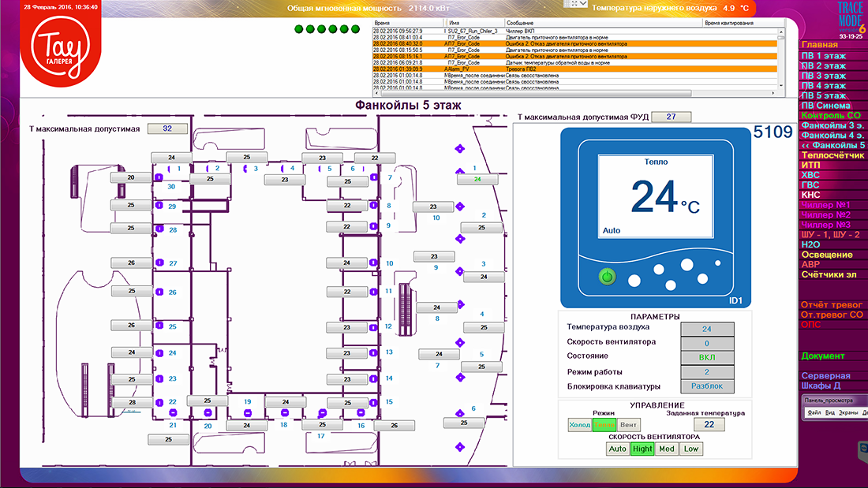Click the first green status indicator light

299,30
